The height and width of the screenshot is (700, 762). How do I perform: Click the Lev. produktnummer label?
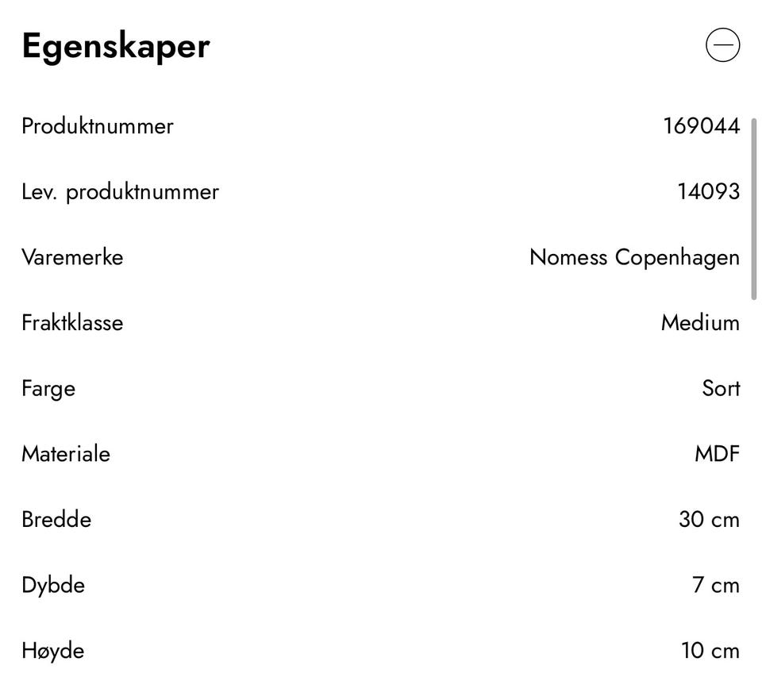click(x=120, y=192)
